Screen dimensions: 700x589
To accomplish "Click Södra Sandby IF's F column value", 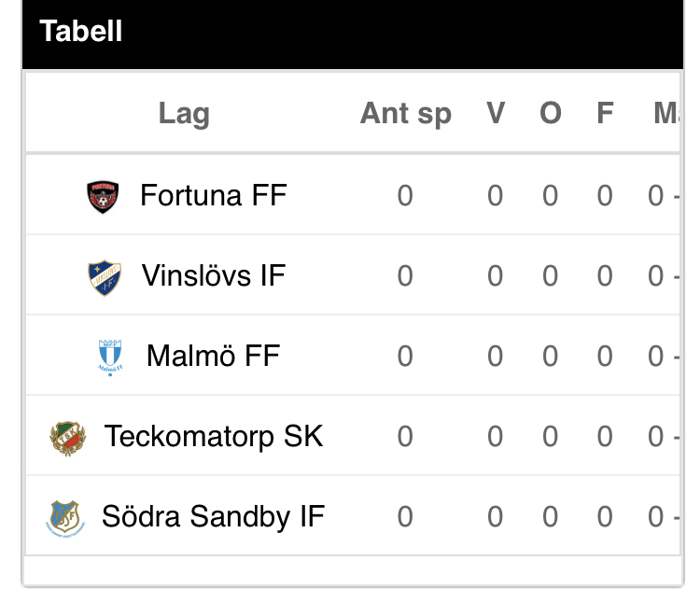I will tap(605, 517).
